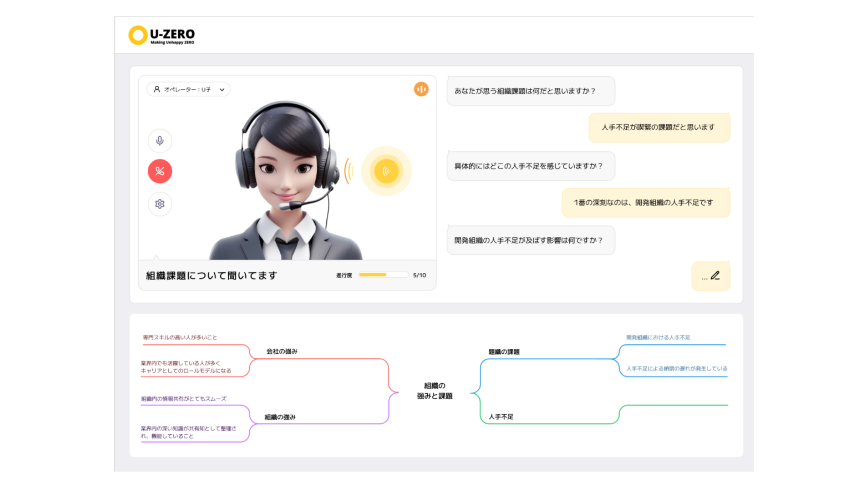Click the 専門スキルの高い人が多いこと leaf
The height and width of the screenshot is (488, 868).
coord(180,338)
